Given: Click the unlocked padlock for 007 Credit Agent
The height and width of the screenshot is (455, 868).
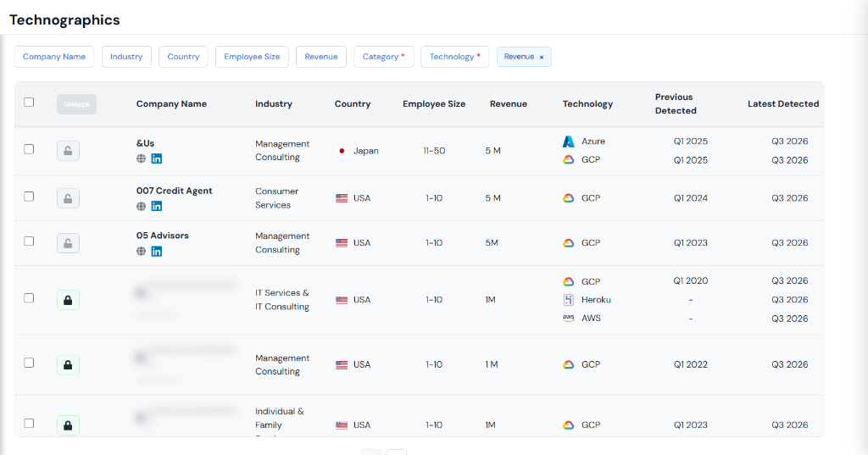Looking at the screenshot, I should pyautogui.click(x=68, y=198).
